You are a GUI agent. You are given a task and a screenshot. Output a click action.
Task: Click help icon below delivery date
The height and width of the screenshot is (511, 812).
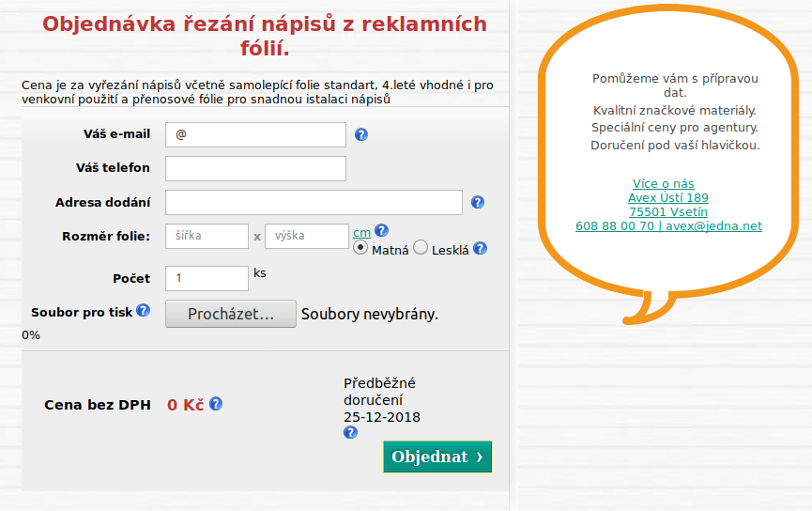coord(350,433)
